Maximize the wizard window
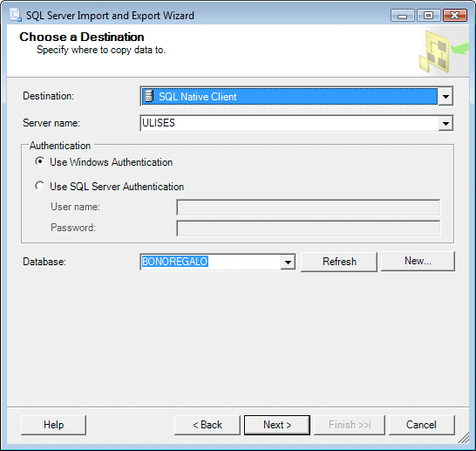This screenshot has width=476, height=451. (428, 15)
